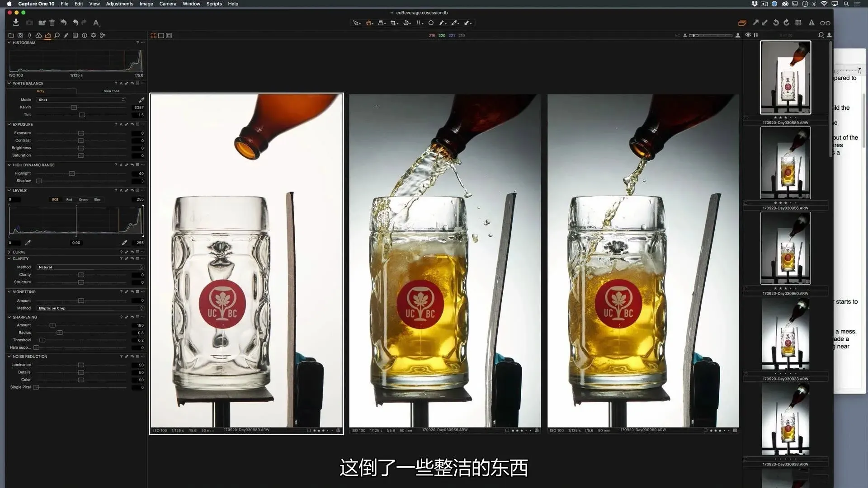Click the exposure warning triangle icon
The height and width of the screenshot is (488, 868).
[x=811, y=23]
